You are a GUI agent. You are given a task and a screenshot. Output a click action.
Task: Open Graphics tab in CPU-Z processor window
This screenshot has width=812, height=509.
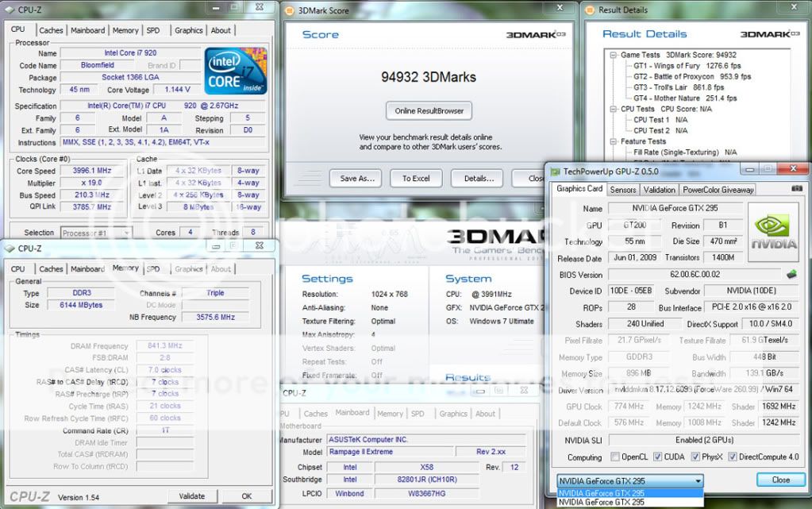(x=188, y=31)
